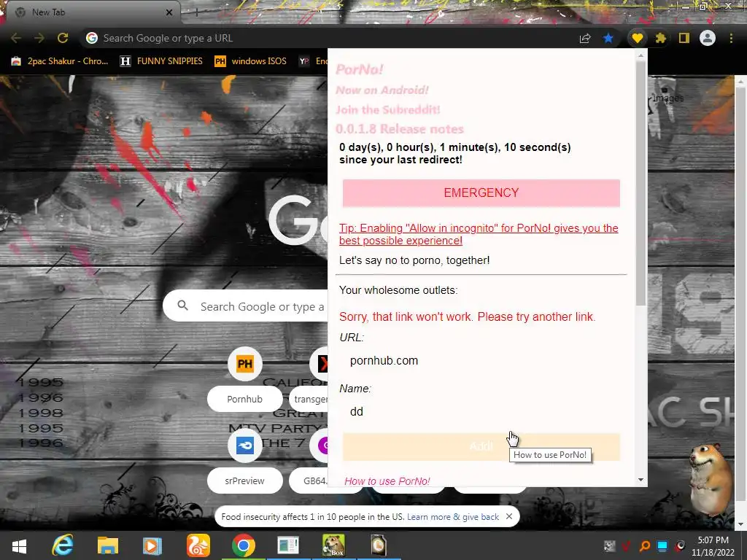Click the EMERGENCY button
Viewport: 747px width, 560px height.
coord(481,192)
